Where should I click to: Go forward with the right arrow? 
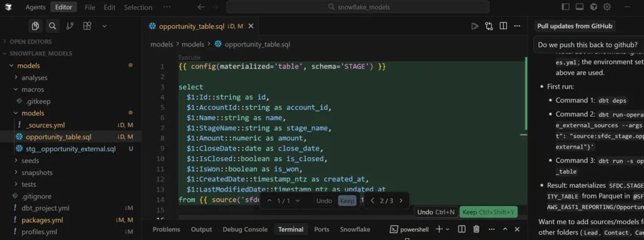pos(216,7)
